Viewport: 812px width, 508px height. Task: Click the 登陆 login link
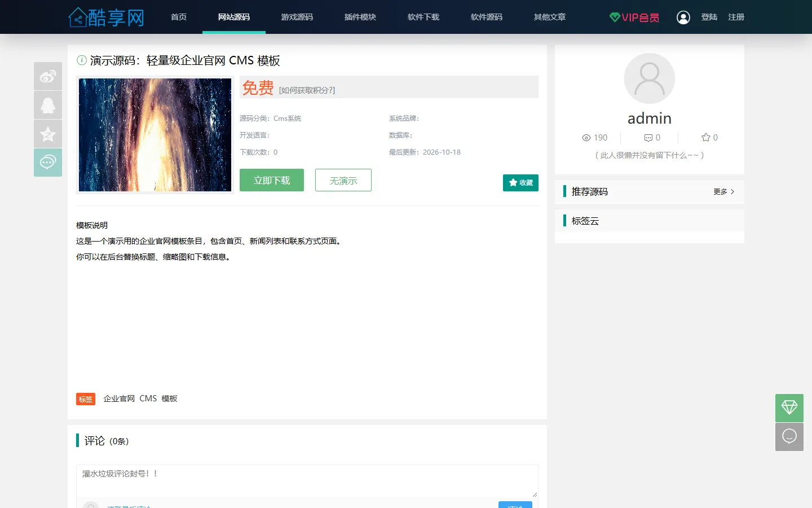coord(709,17)
